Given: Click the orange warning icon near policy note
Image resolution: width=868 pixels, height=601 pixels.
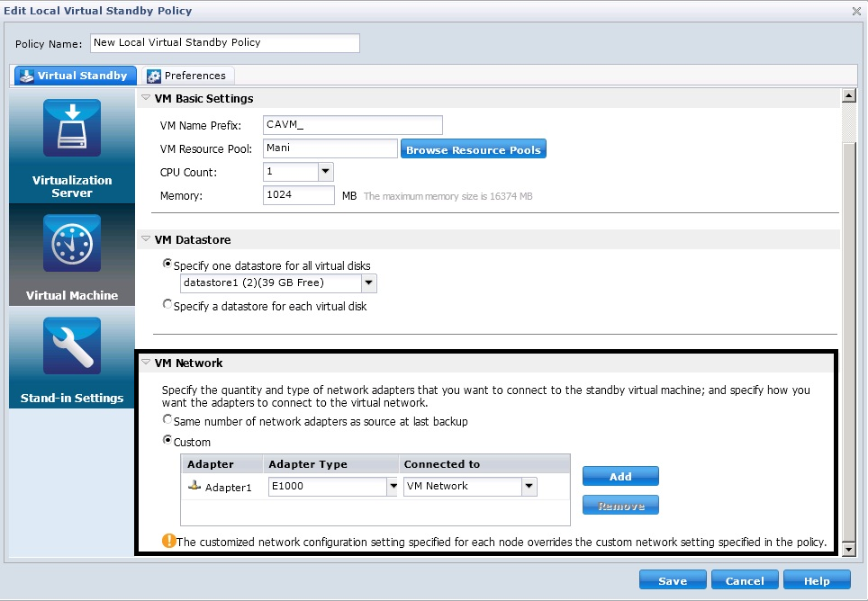Looking at the screenshot, I should [169, 541].
